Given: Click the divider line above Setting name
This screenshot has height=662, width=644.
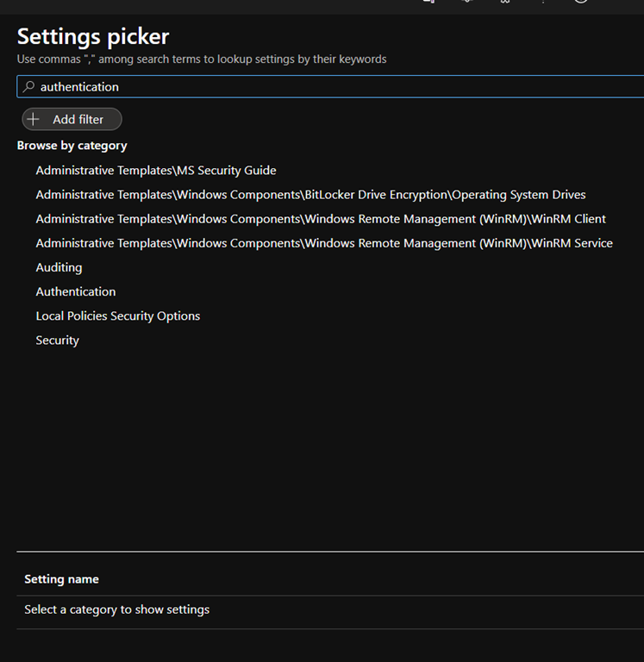Looking at the screenshot, I should [x=328, y=552].
